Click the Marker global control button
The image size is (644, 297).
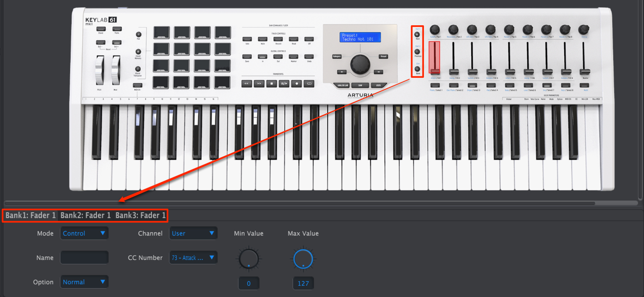pos(293,57)
